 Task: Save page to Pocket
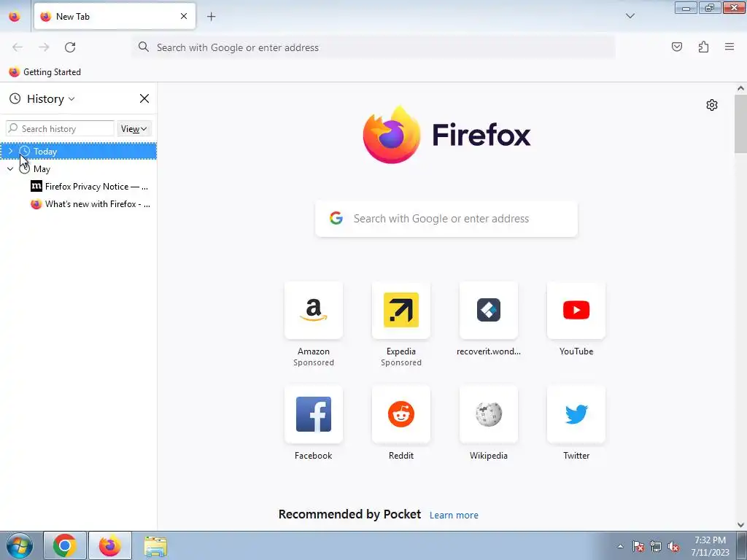point(676,47)
